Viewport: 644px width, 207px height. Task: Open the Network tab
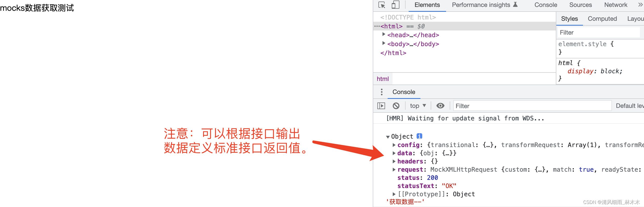tap(616, 5)
